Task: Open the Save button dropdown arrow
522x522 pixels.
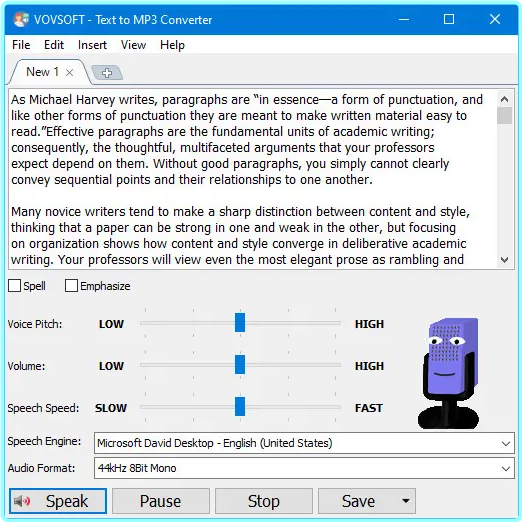Action: pos(406,501)
